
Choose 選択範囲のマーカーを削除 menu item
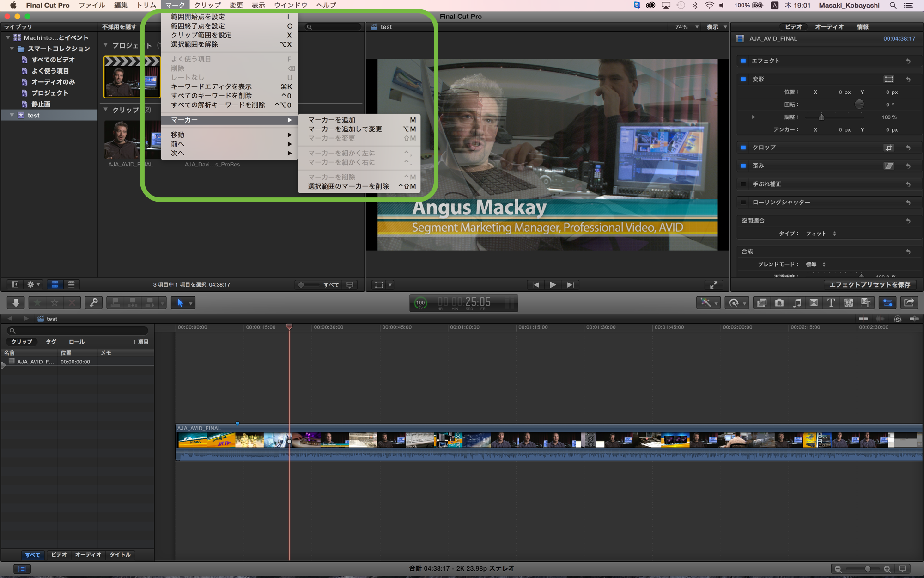pyautogui.click(x=359, y=186)
